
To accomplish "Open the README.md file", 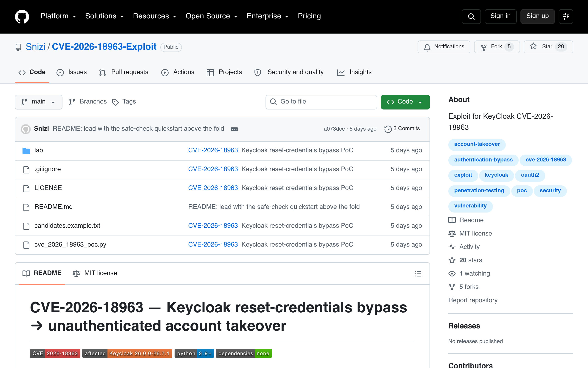I will (x=54, y=207).
